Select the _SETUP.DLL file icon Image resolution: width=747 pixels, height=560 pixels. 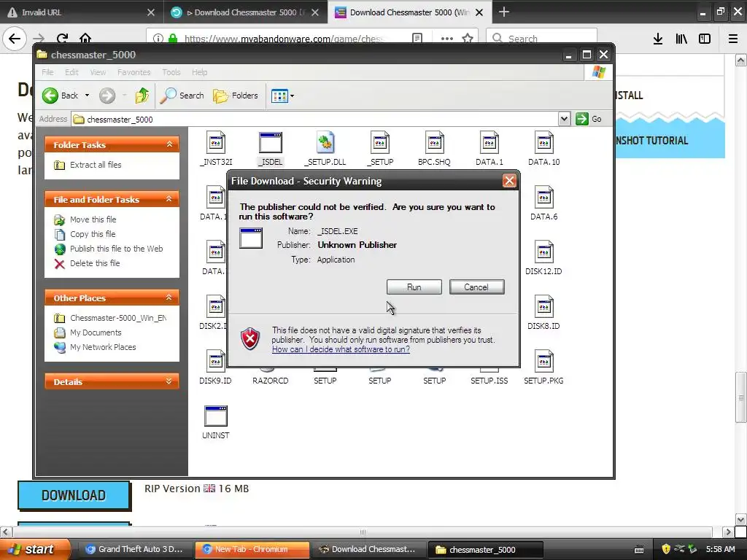point(325,143)
